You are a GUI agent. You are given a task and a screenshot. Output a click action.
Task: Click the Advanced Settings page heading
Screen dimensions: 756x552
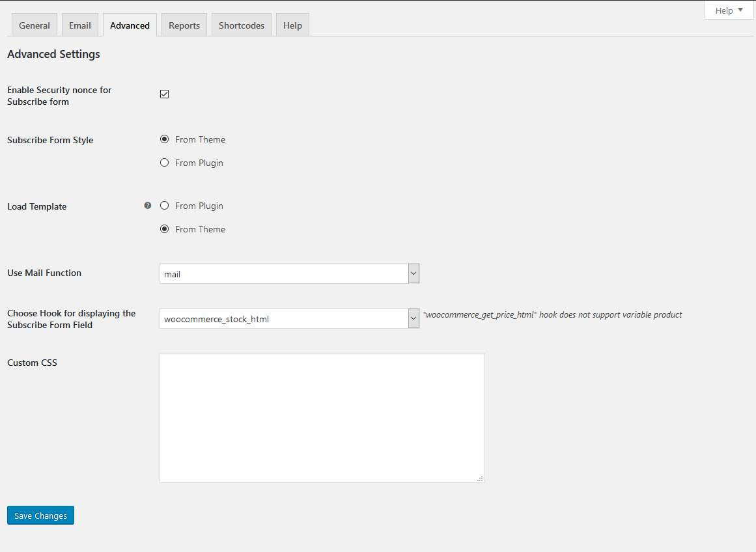[x=53, y=54]
